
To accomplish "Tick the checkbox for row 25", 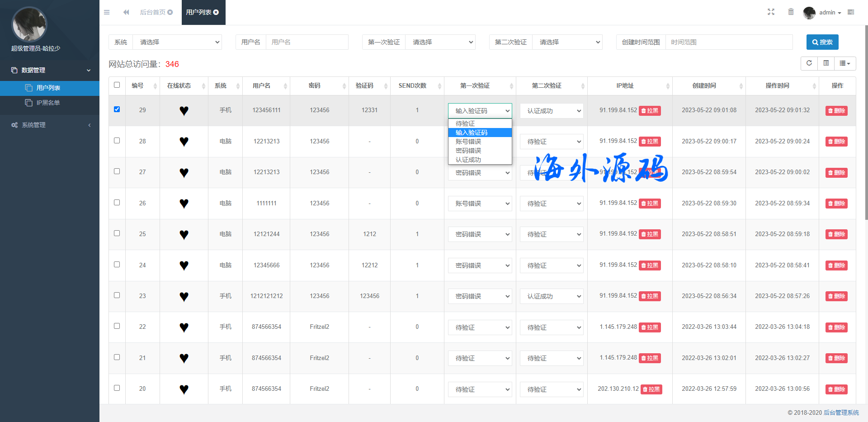I will [x=117, y=233].
